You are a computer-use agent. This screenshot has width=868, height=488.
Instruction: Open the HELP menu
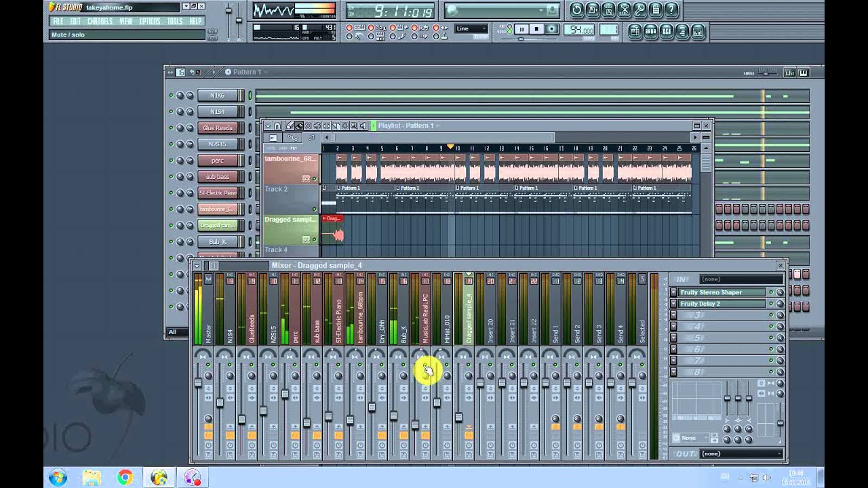tap(195, 22)
